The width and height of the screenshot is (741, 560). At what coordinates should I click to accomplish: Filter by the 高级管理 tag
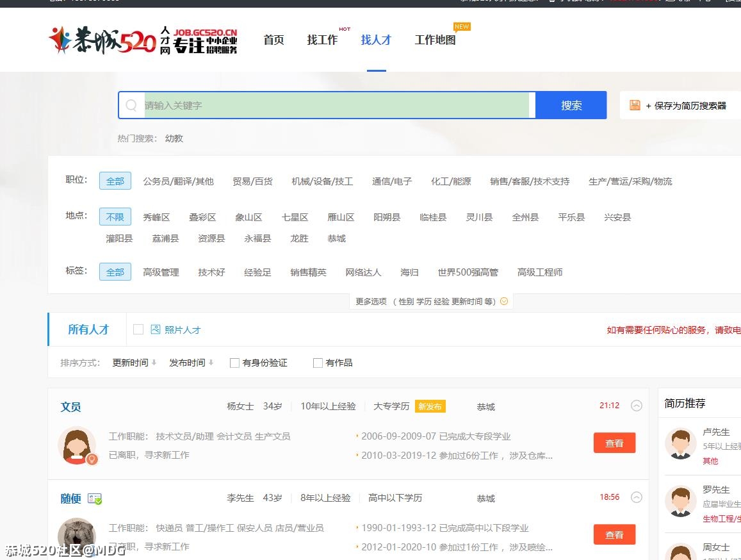point(161,272)
